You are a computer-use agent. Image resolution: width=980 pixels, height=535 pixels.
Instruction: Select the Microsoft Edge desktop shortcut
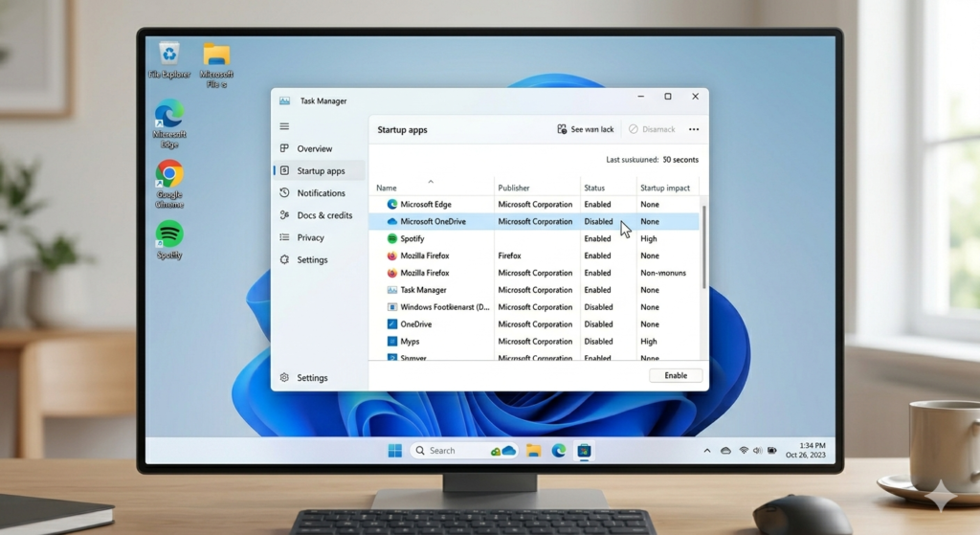pos(169,123)
